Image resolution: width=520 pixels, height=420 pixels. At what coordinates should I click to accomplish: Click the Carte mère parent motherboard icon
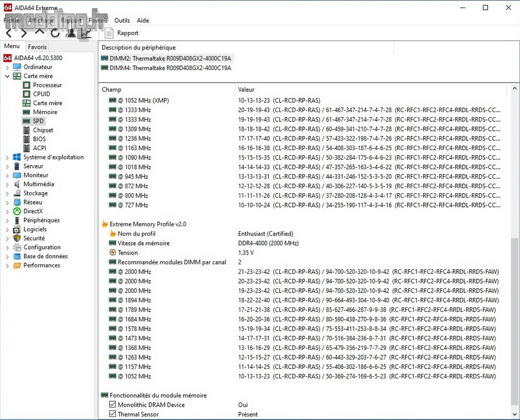click(17, 76)
